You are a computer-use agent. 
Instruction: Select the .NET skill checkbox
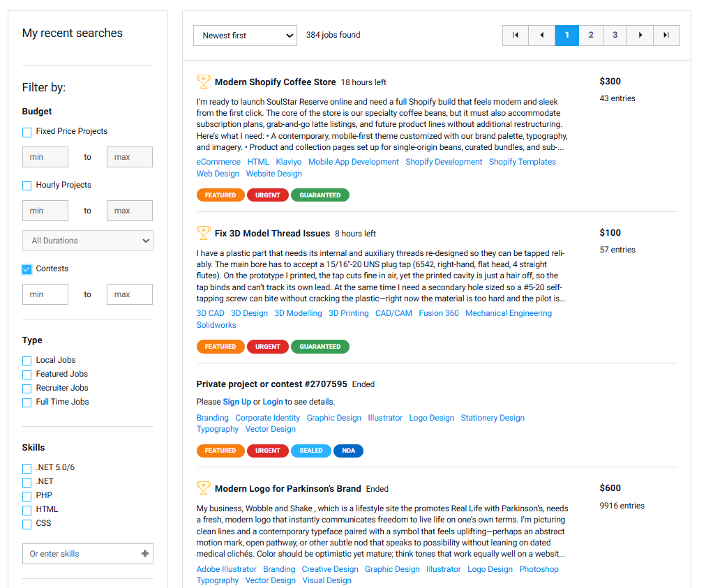click(x=27, y=482)
